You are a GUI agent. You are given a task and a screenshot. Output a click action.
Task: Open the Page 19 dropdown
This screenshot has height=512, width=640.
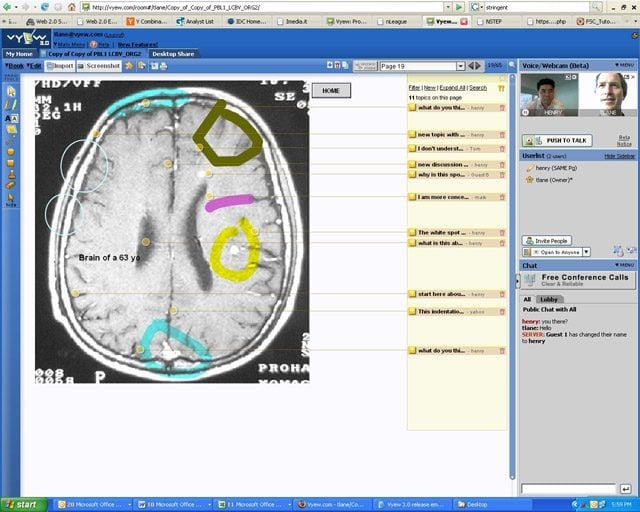pos(460,66)
